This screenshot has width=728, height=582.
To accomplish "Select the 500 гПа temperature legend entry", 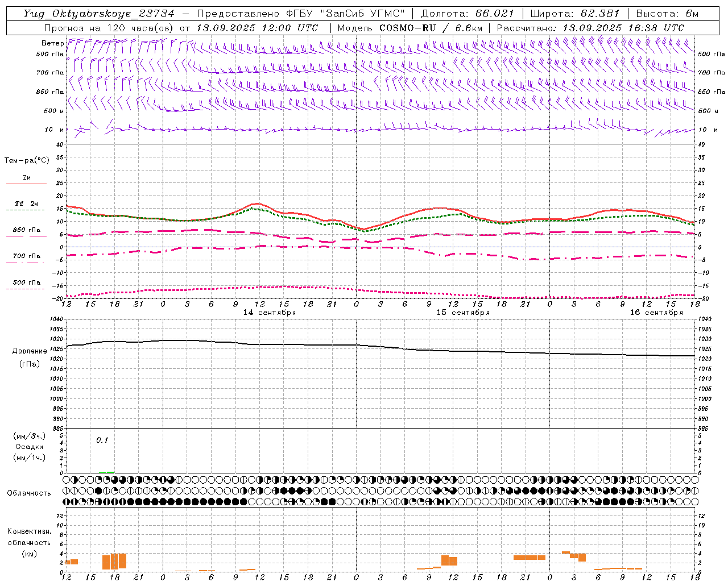I will [26, 282].
